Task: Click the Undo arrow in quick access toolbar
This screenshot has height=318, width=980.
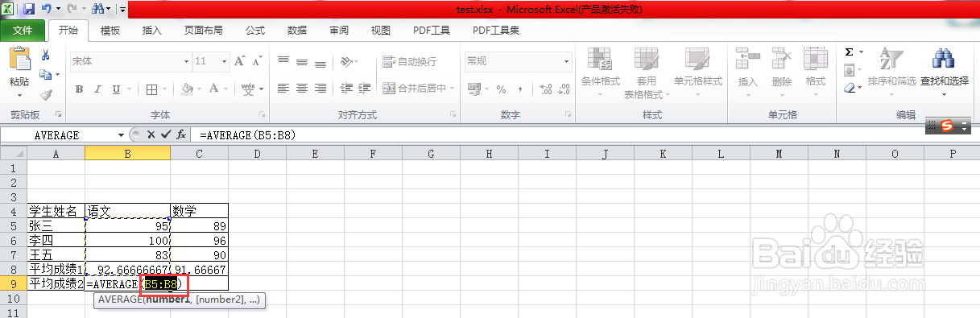Action: 47,9
